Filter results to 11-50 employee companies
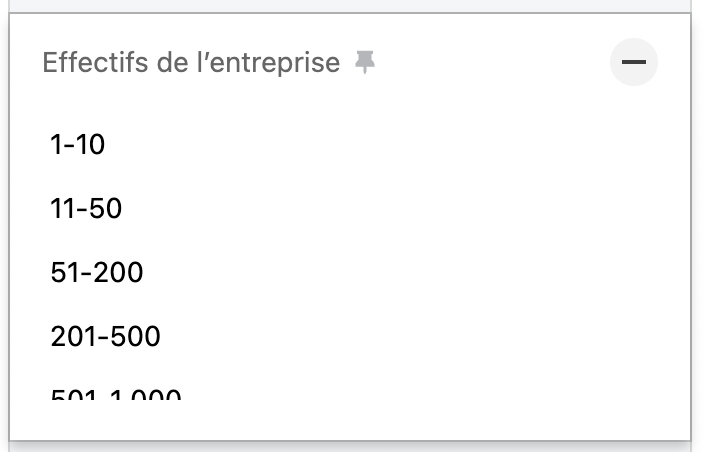 tap(86, 208)
